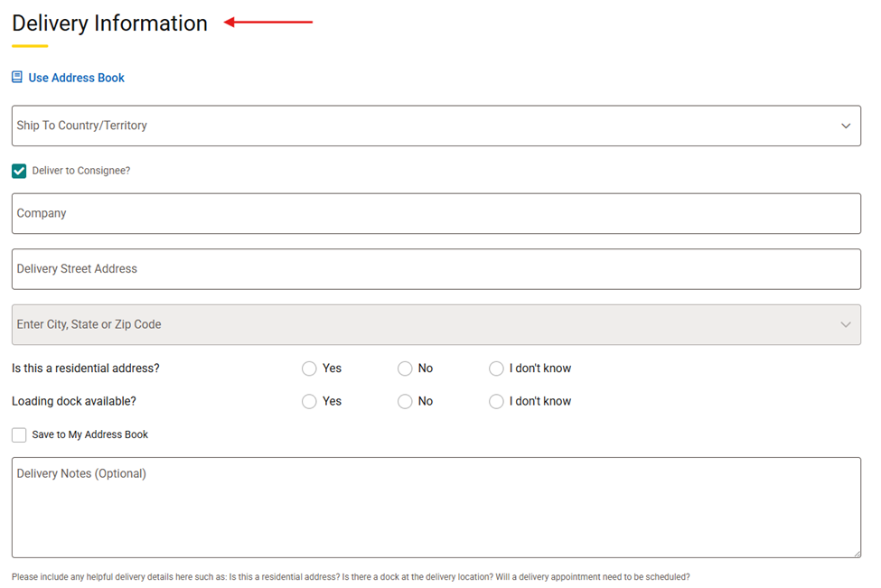Viewport: 881px width, 588px height.
Task: Click the Ship To Country chevron arrow
Action: 846,126
